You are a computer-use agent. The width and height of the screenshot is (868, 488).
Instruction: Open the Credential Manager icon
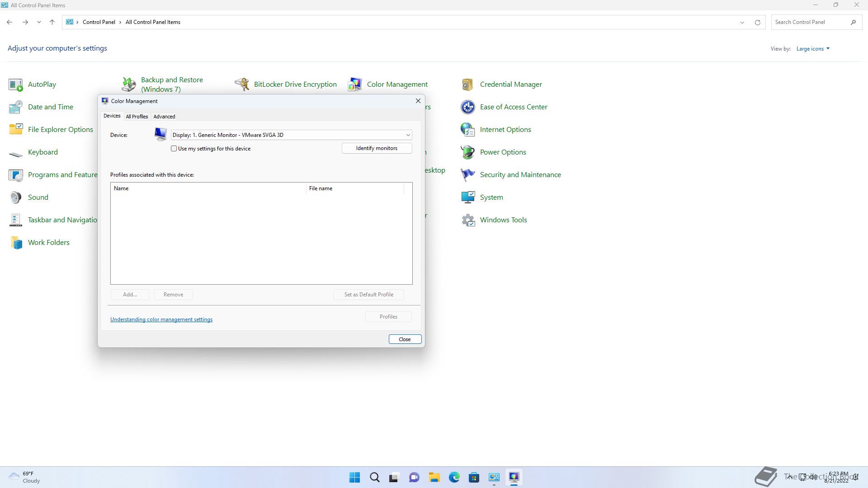[x=467, y=84]
